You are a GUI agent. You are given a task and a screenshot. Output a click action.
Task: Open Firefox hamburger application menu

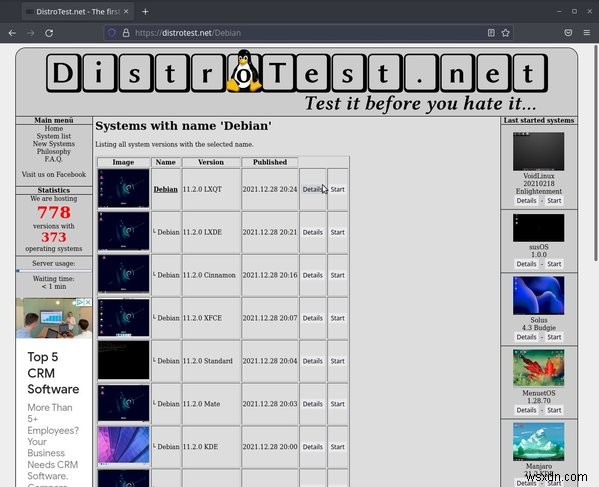587,33
